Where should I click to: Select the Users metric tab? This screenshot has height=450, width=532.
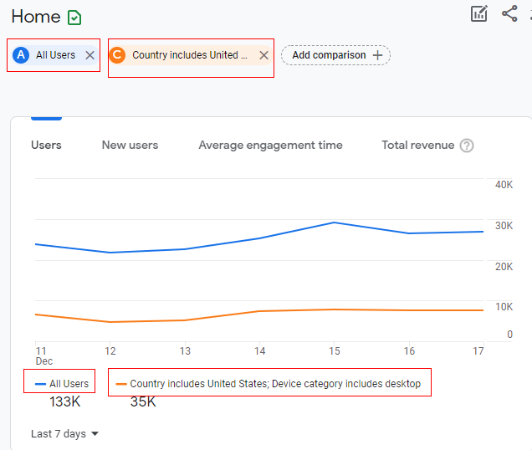tap(46, 145)
